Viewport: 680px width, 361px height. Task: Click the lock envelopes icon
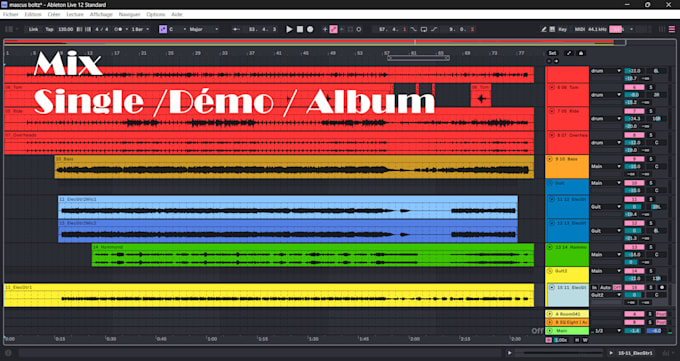tap(581, 53)
